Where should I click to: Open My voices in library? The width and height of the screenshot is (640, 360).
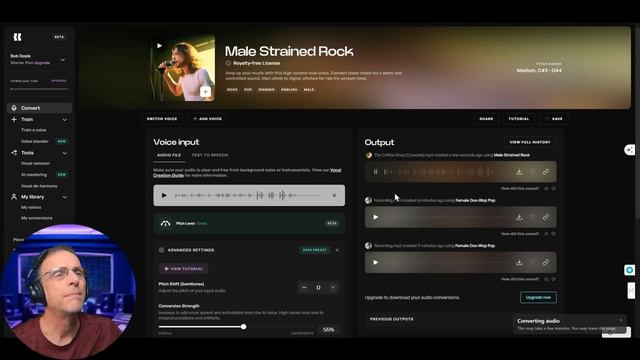click(31, 207)
